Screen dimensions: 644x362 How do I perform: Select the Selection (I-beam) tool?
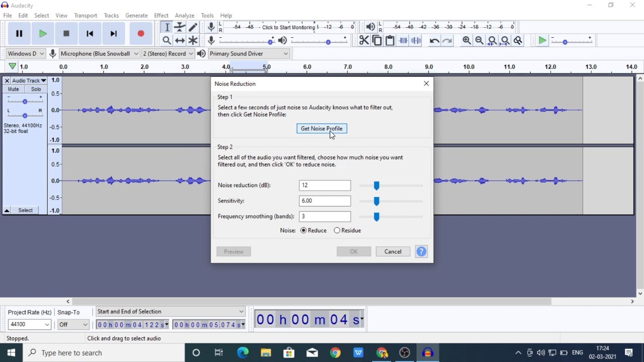tap(167, 28)
